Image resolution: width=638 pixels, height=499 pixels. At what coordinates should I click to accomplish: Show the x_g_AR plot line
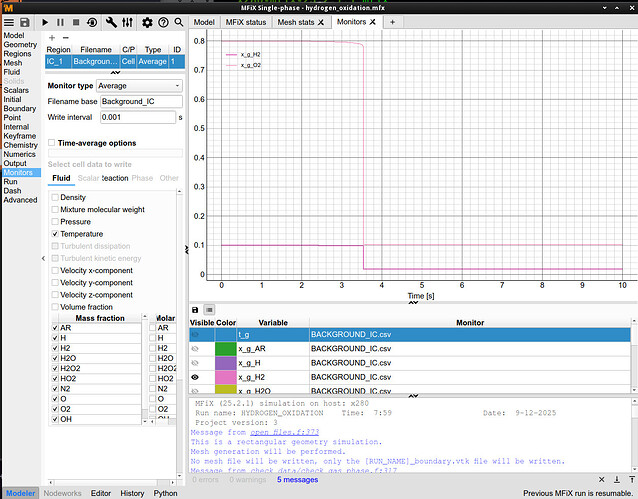(195, 349)
